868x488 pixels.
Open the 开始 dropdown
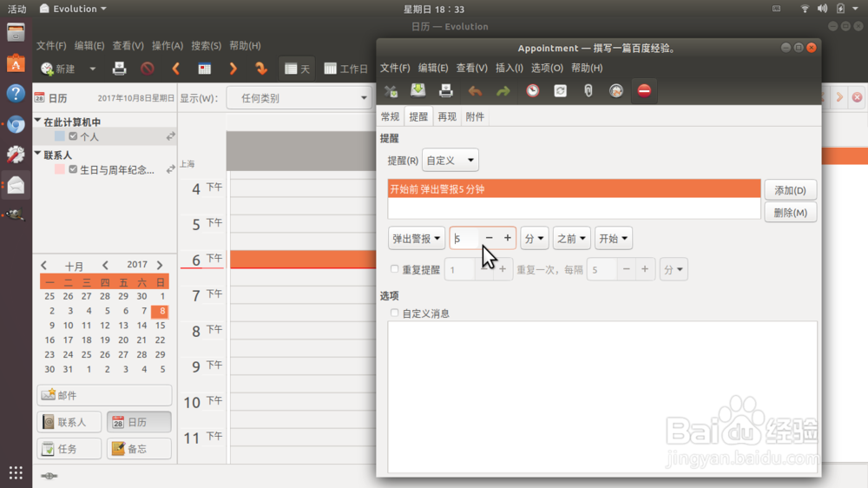pos(614,239)
